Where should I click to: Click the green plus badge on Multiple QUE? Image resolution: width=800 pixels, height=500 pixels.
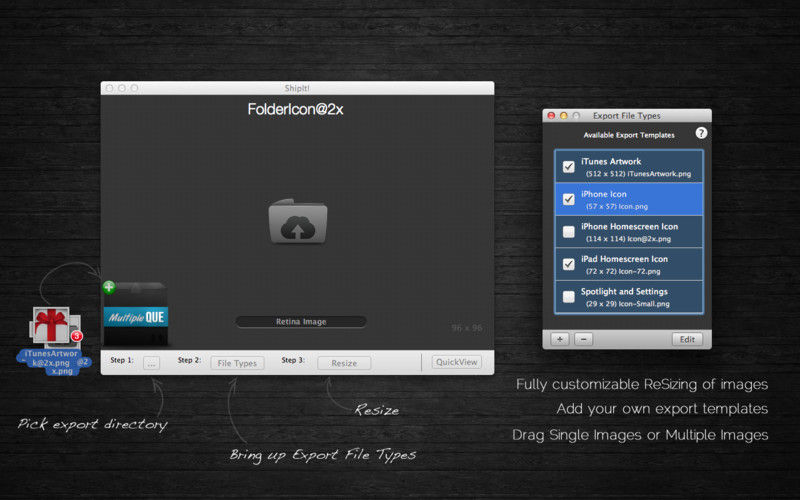(109, 287)
